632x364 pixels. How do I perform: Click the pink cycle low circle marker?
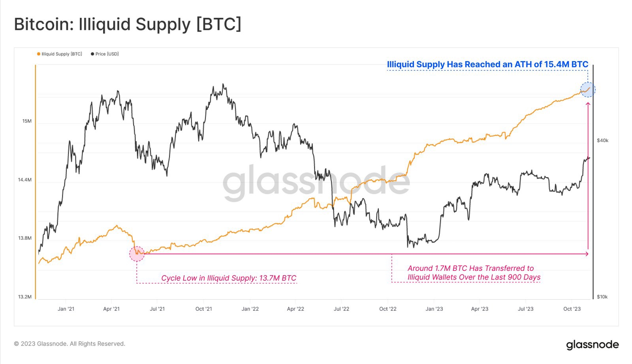click(137, 254)
